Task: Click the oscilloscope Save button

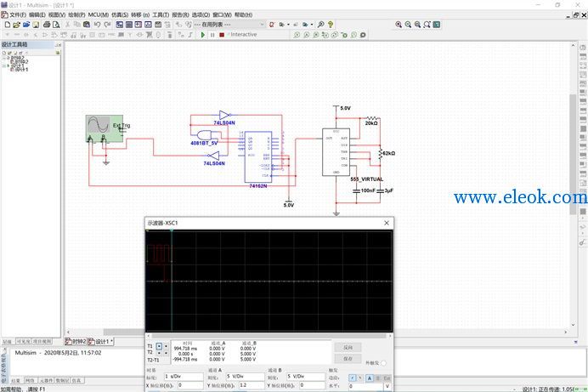Action: 348,359
